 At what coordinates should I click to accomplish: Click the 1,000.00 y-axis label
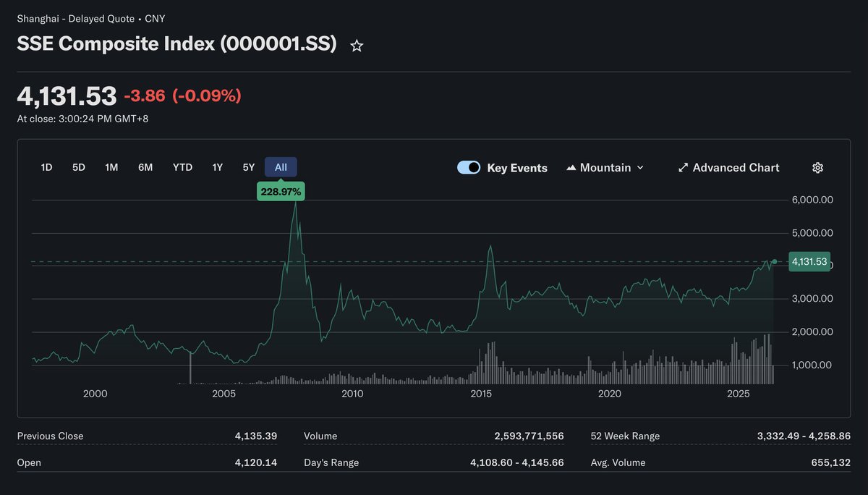coord(812,365)
